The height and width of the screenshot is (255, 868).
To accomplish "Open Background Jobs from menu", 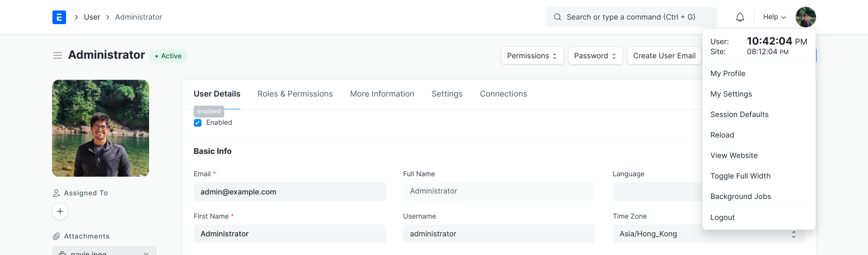I will pyautogui.click(x=759, y=196).
